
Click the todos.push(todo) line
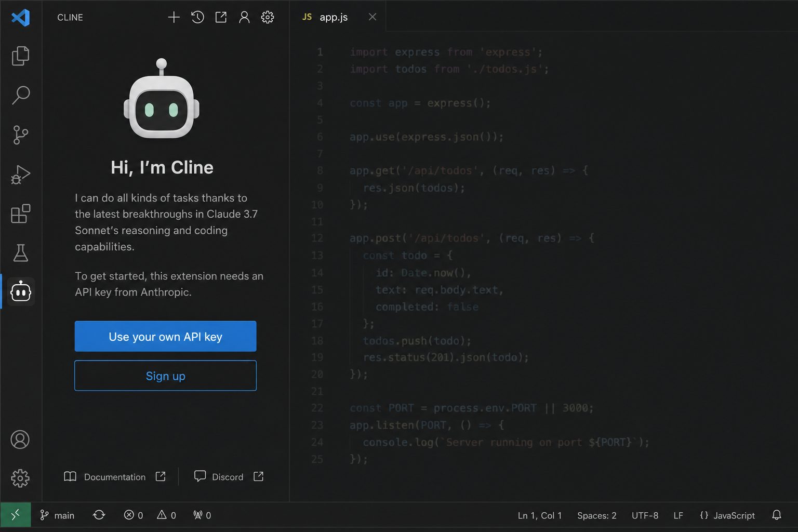tap(417, 341)
